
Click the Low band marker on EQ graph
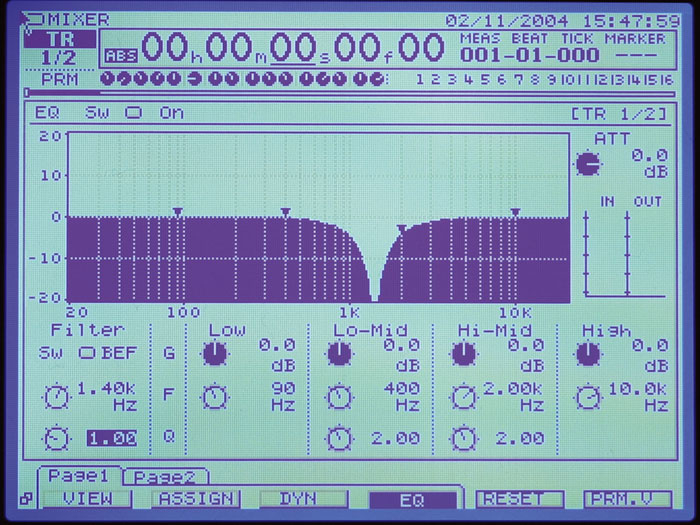tap(178, 211)
